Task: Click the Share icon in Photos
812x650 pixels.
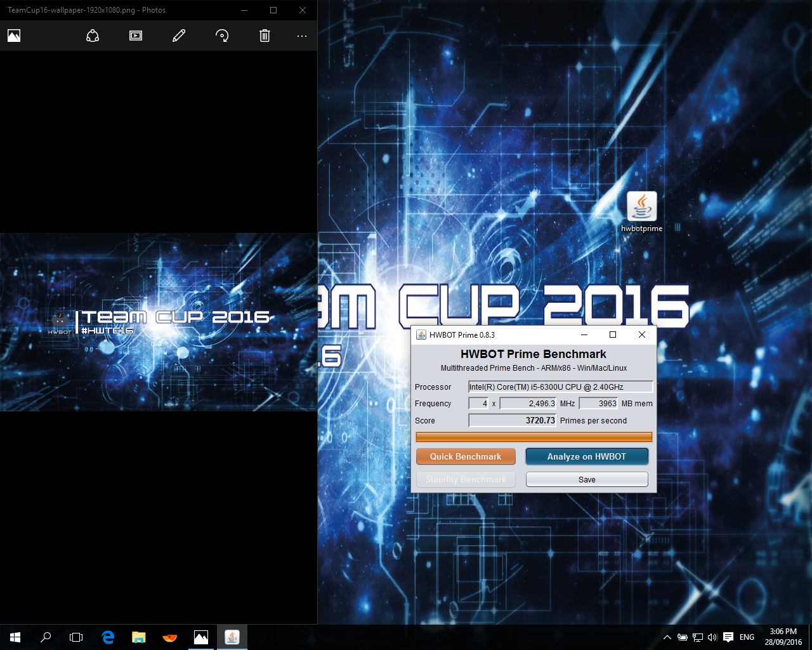Action: [x=93, y=36]
